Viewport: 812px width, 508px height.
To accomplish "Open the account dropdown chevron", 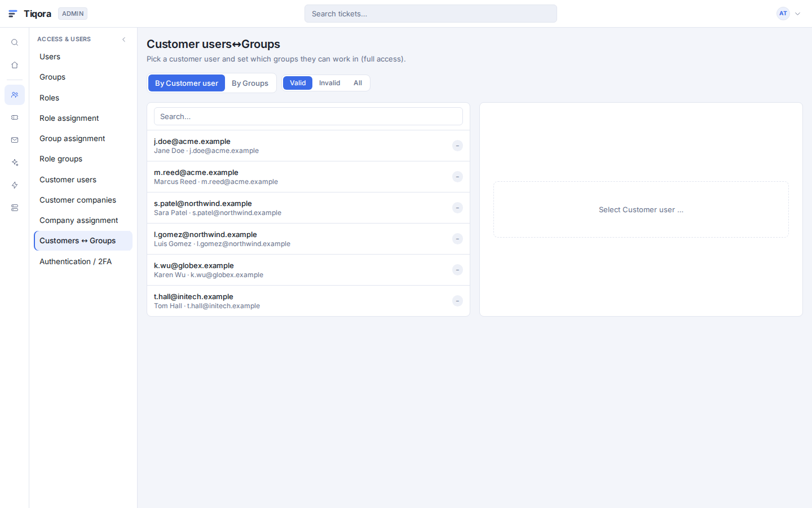I will coord(797,14).
